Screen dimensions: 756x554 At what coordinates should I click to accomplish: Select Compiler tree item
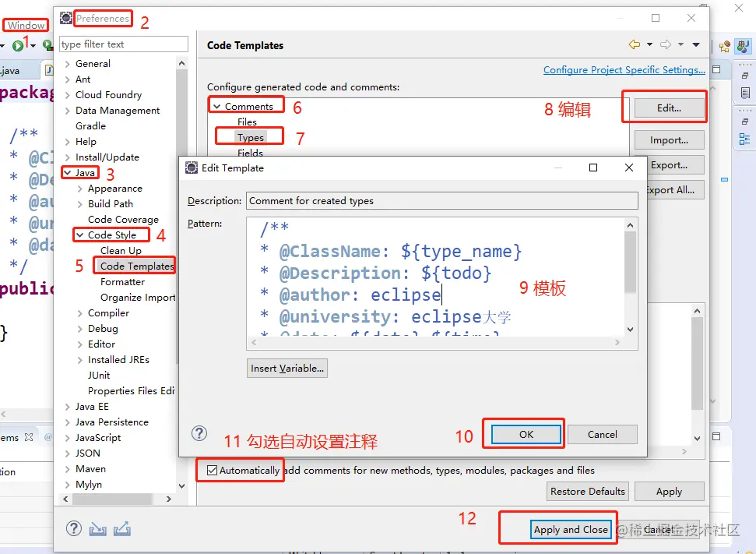(108, 313)
